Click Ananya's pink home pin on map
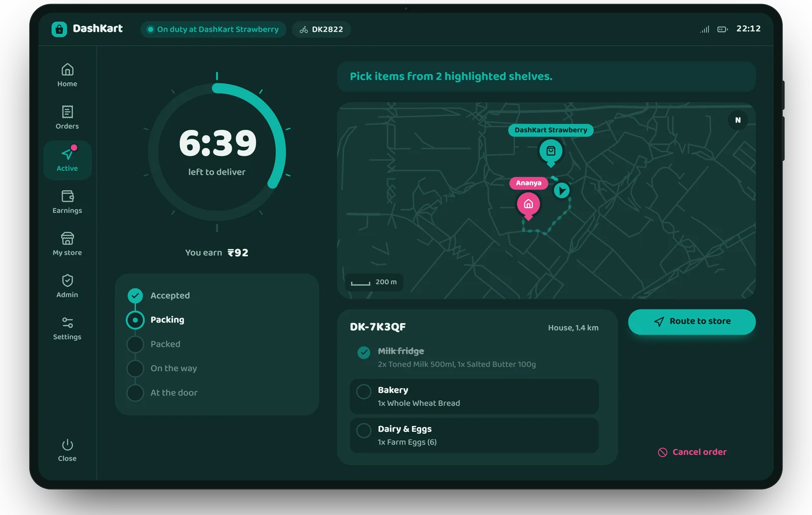 pyautogui.click(x=528, y=205)
